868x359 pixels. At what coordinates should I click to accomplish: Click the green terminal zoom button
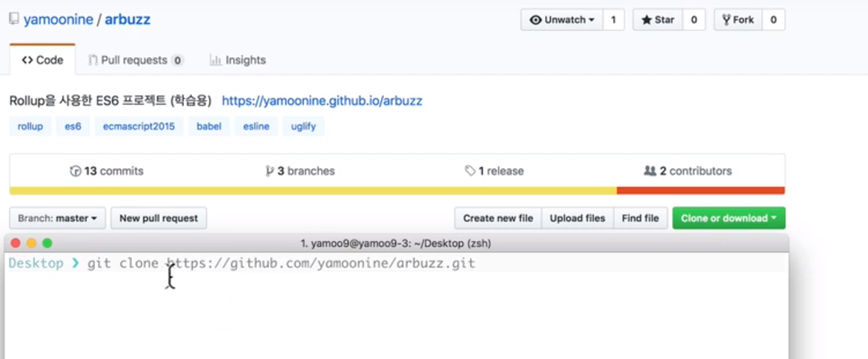(47, 243)
